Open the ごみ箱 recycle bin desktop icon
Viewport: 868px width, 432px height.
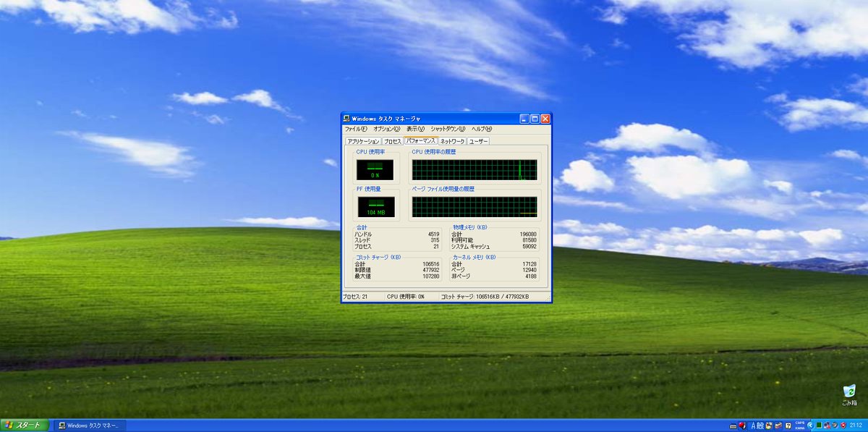point(849,394)
